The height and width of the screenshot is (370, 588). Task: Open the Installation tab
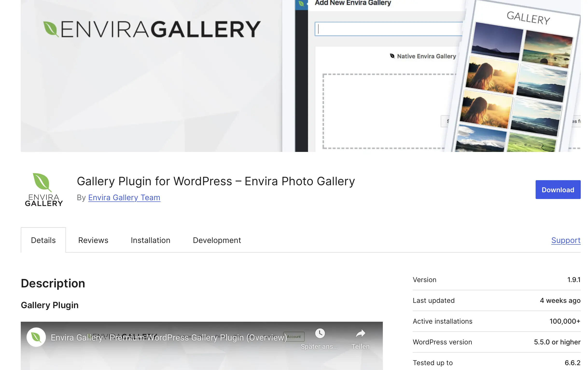coord(150,240)
